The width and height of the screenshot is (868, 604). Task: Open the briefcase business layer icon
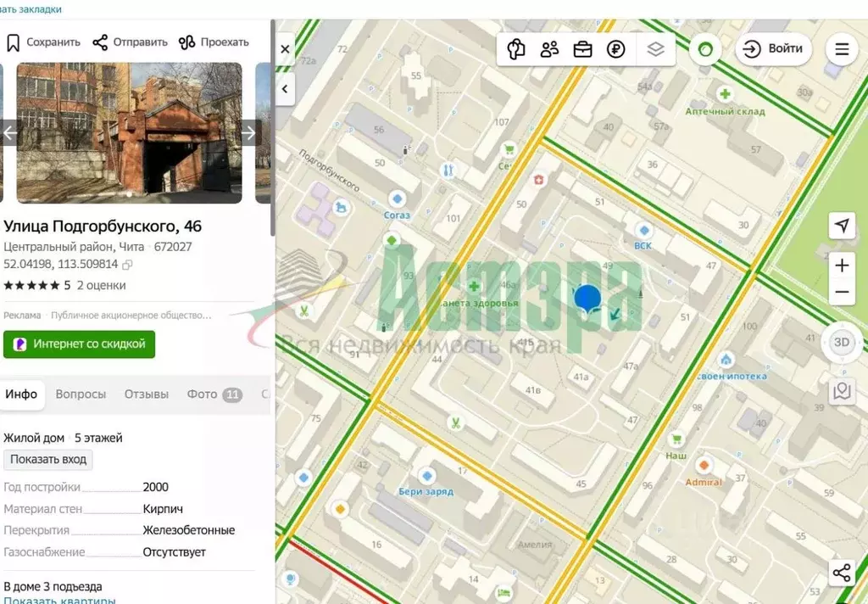(582, 49)
